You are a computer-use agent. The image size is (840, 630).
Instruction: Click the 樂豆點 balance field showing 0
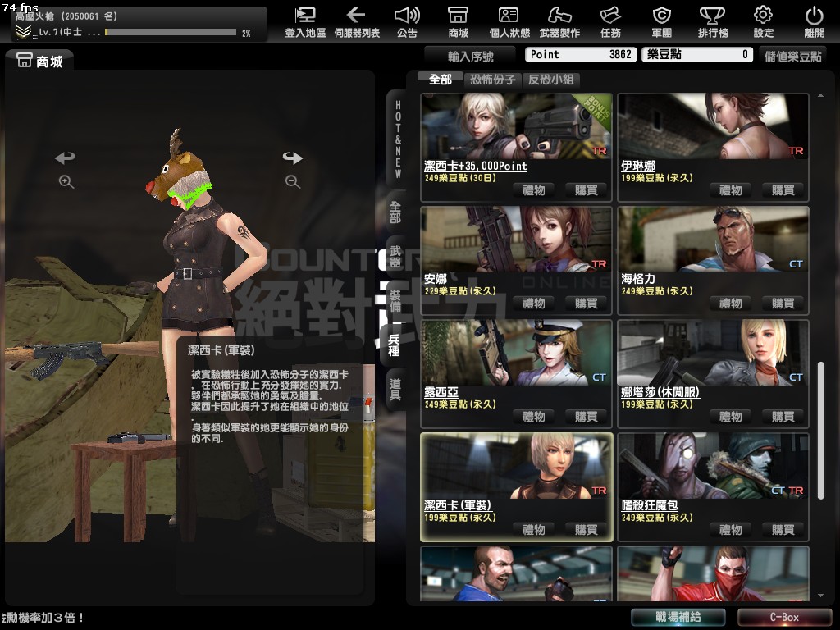click(697, 55)
